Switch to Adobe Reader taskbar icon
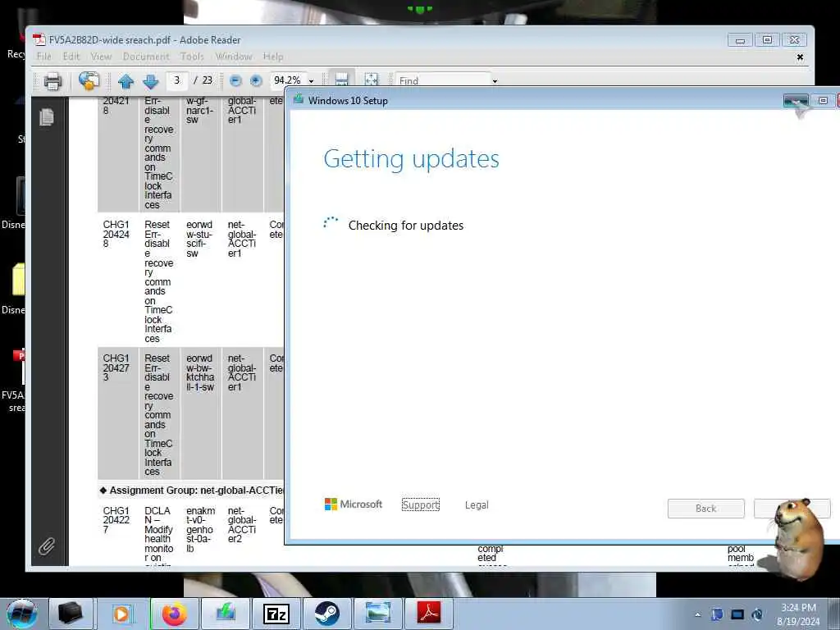The image size is (840, 630). (x=428, y=614)
